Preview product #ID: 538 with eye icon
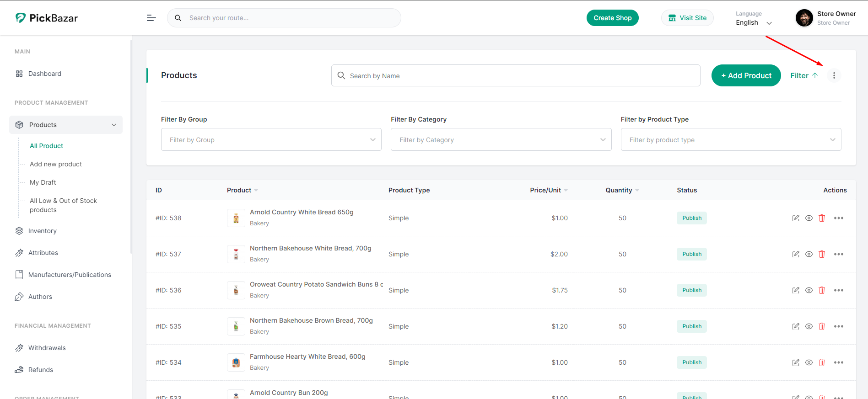Viewport: 868px width, 399px height. pyautogui.click(x=809, y=218)
